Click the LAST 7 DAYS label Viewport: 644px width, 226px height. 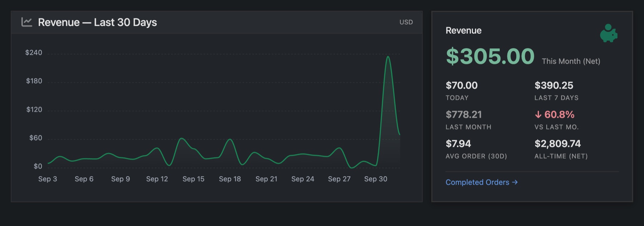[x=556, y=98]
